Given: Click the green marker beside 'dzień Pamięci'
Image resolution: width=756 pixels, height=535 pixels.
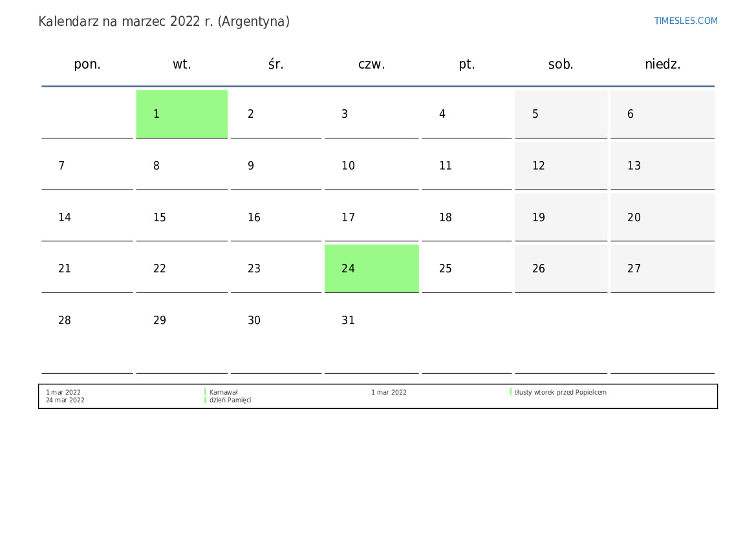Looking at the screenshot, I should coord(206,400).
